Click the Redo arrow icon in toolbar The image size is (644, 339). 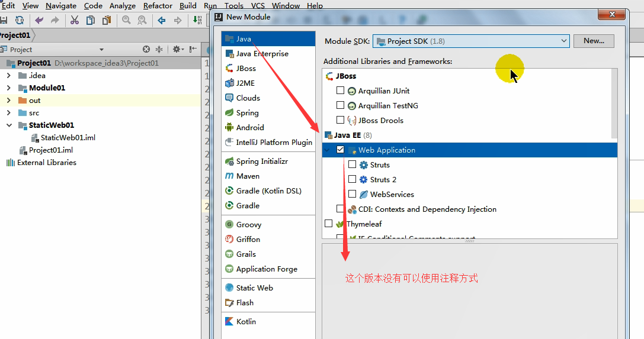(55, 20)
